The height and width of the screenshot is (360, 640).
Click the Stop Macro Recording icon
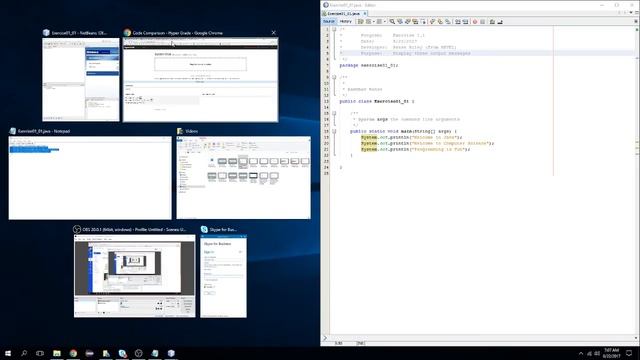pos(482,22)
